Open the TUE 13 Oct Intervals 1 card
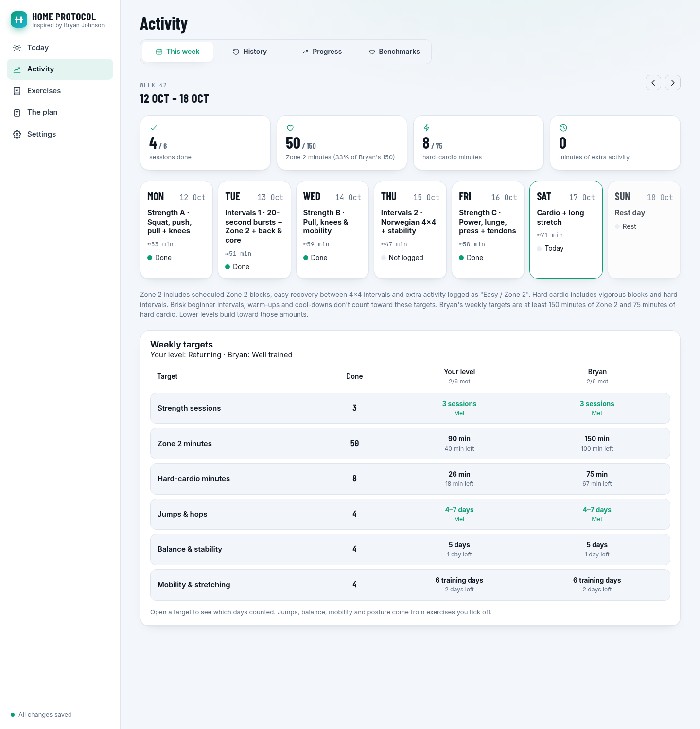700x729 pixels. click(254, 230)
